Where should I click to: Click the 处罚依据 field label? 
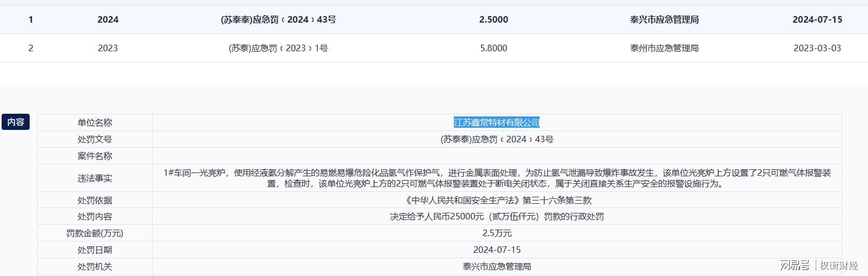pyautogui.click(x=95, y=200)
